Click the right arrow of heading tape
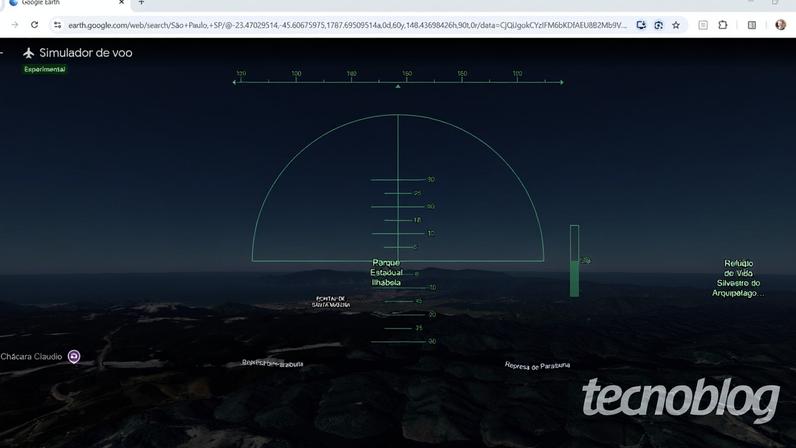This screenshot has width=796, height=448. (561, 82)
